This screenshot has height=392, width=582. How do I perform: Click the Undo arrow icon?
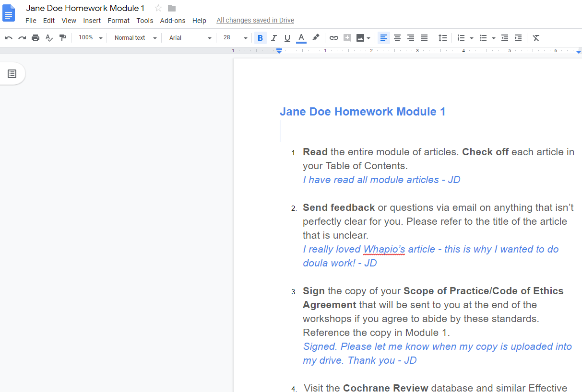point(9,38)
